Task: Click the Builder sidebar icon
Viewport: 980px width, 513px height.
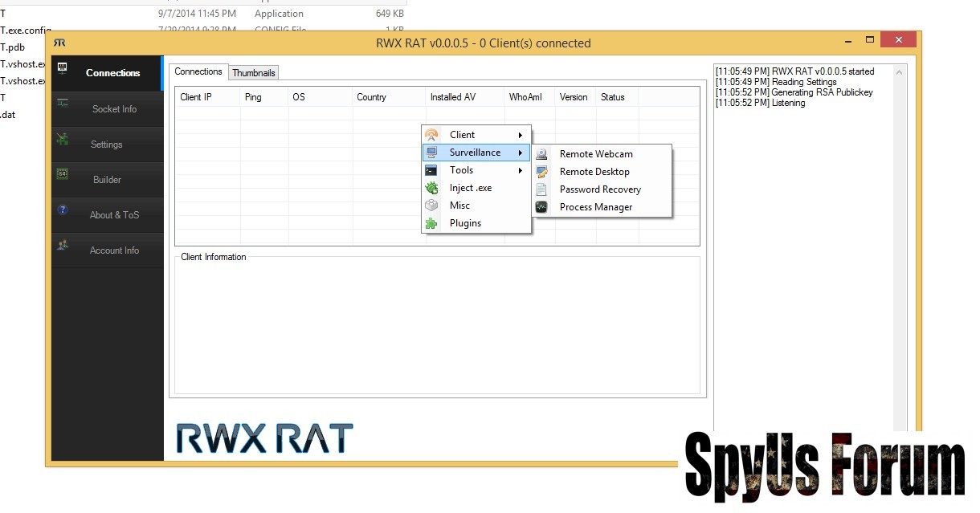Action: click(x=63, y=174)
